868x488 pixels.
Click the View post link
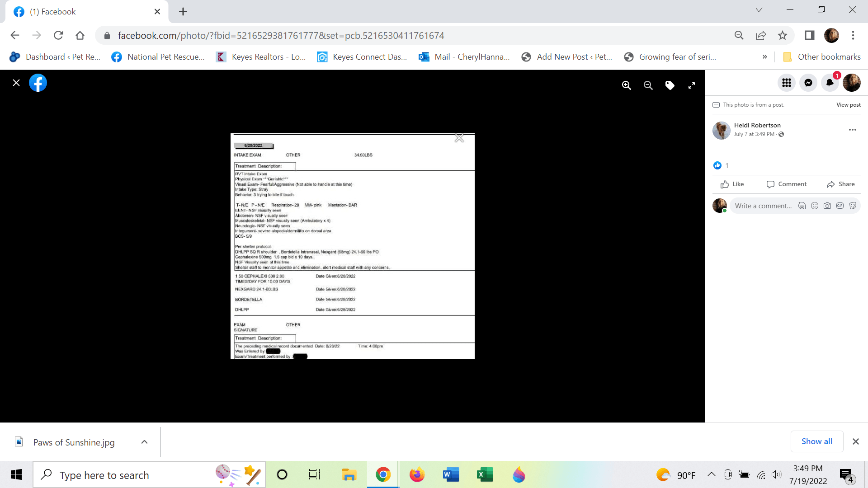pyautogui.click(x=848, y=105)
